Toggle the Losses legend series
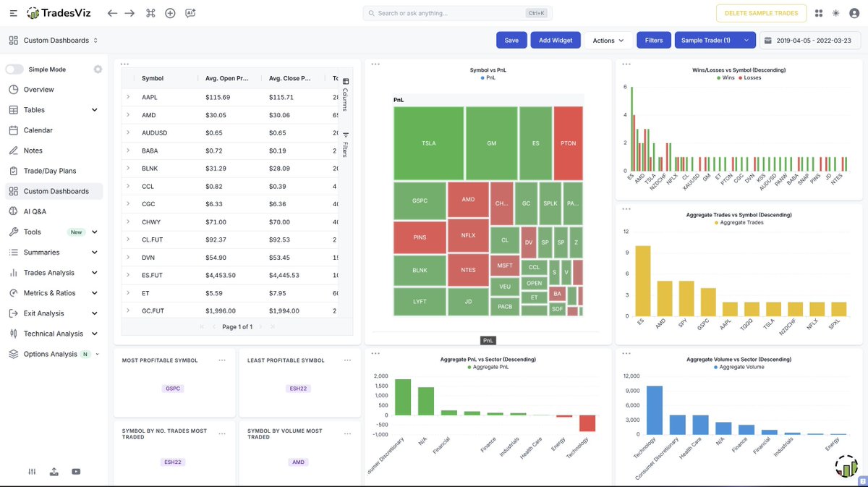Screen dimensions: 868x487 (x=749, y=77)
